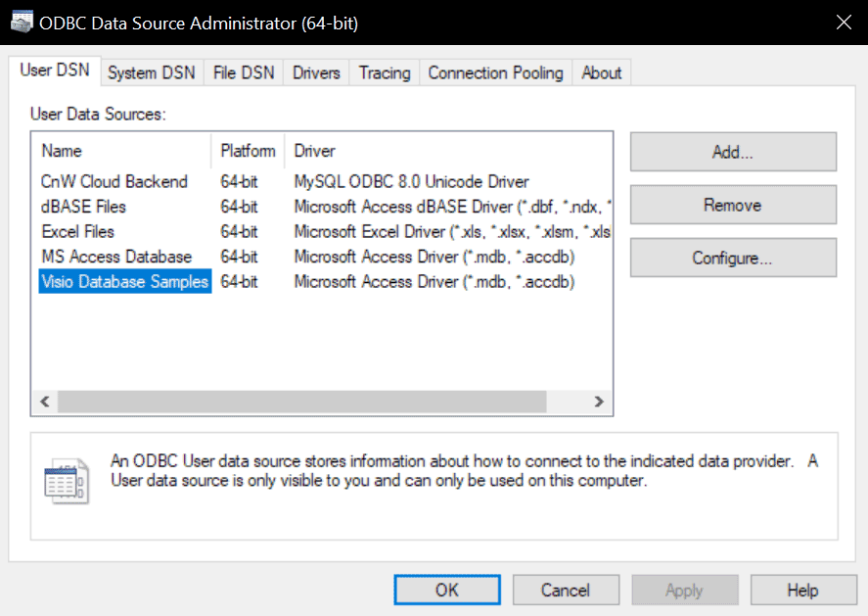
Task: Open Configure for the selected data source
Action: click(x=733, y=257)
